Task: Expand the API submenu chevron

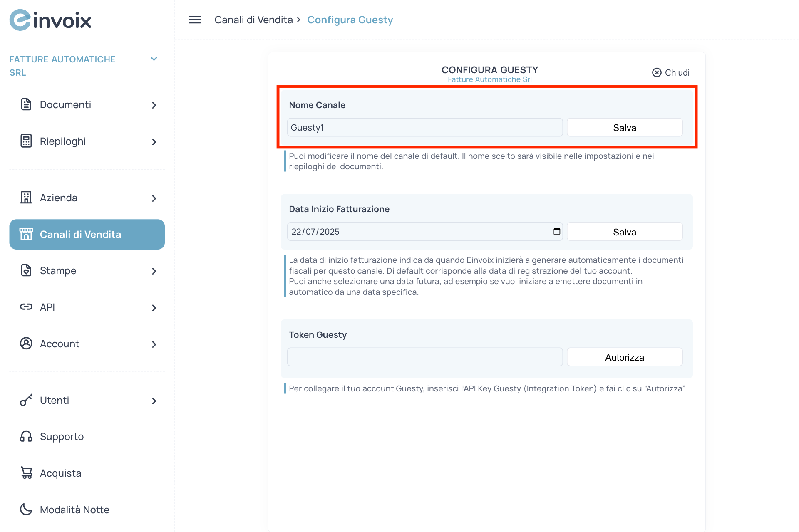Action: pos(154,308)
